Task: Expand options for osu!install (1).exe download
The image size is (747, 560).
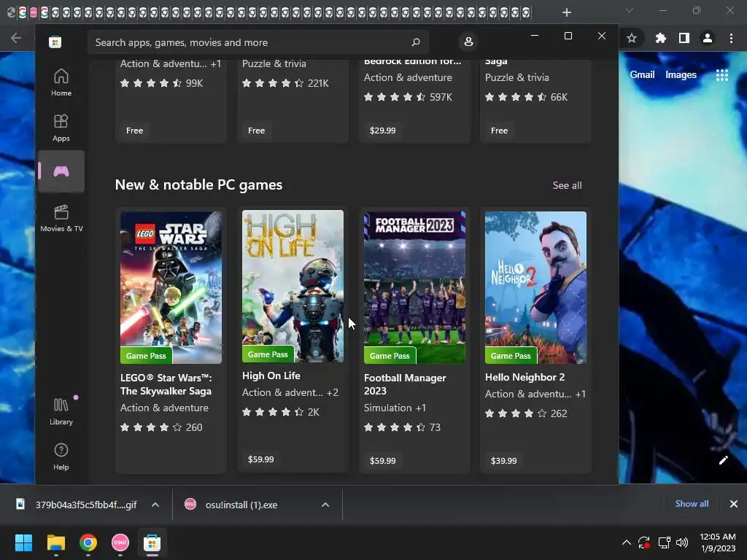Action: pyautogui.click(x=325, y=505)
